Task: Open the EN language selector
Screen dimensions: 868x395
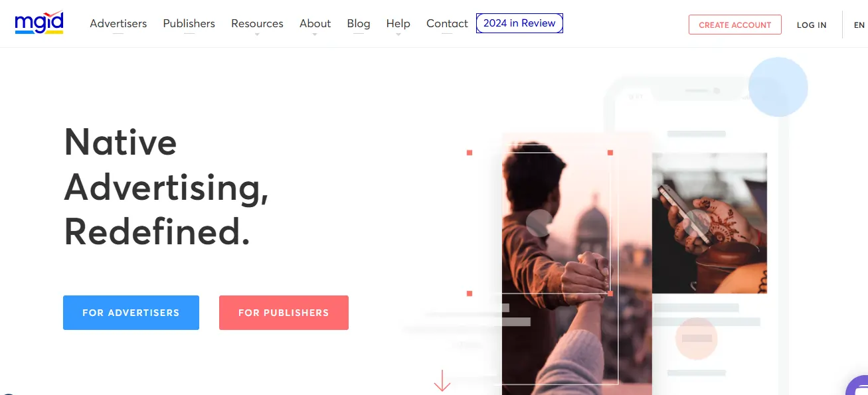Action: point(859,25)
